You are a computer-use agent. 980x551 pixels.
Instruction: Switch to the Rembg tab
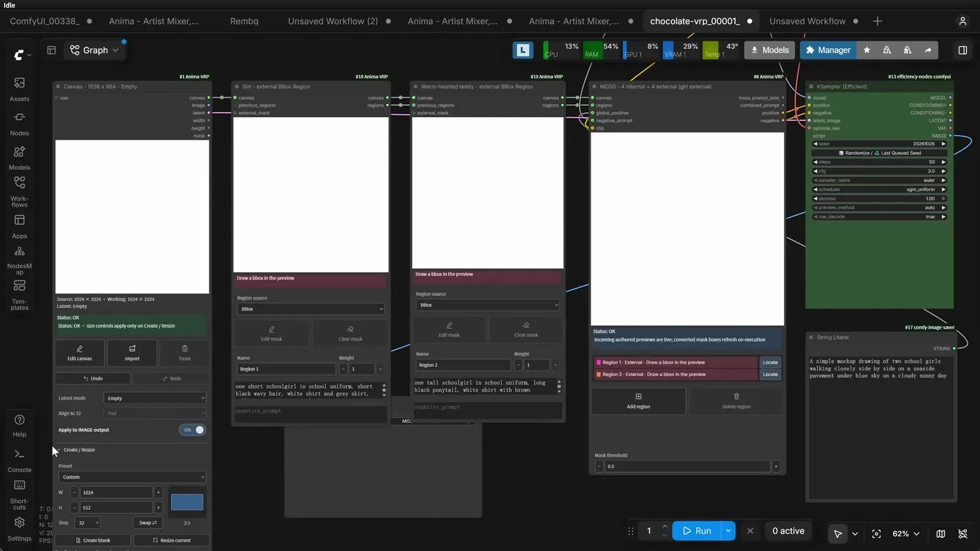(244, 21)
